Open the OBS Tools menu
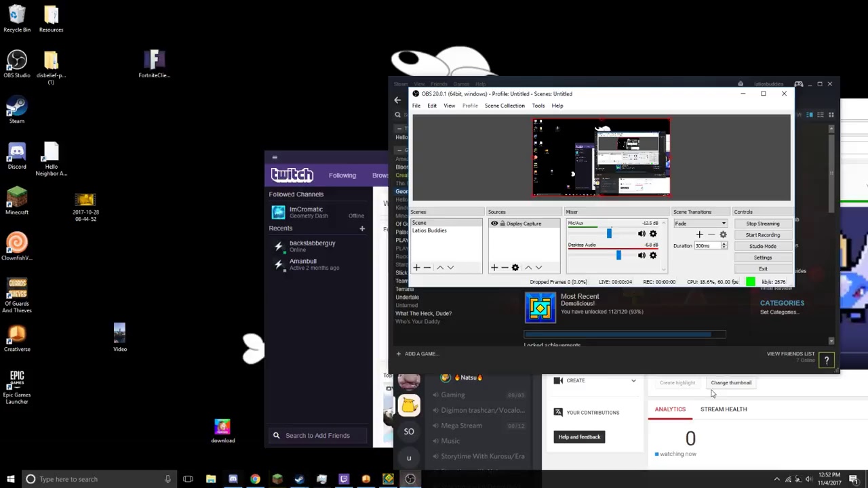868x488 pixels. (x=538, y=106)
